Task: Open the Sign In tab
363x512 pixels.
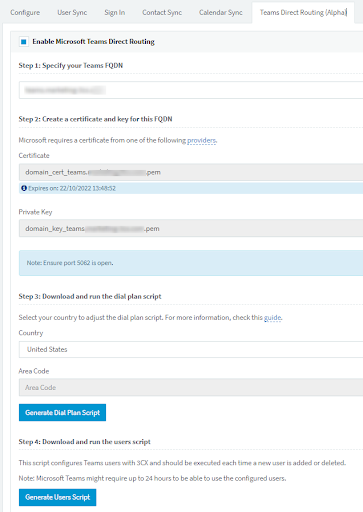Action: [x=115, y=13]
